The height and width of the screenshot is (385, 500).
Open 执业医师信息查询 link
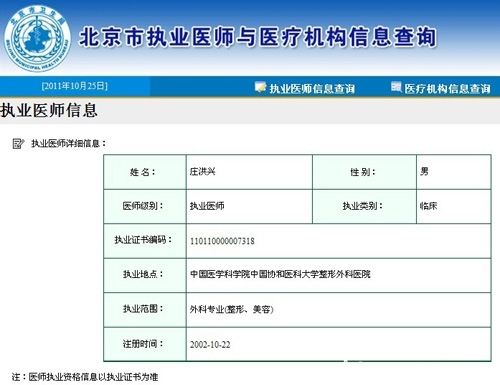312,88
